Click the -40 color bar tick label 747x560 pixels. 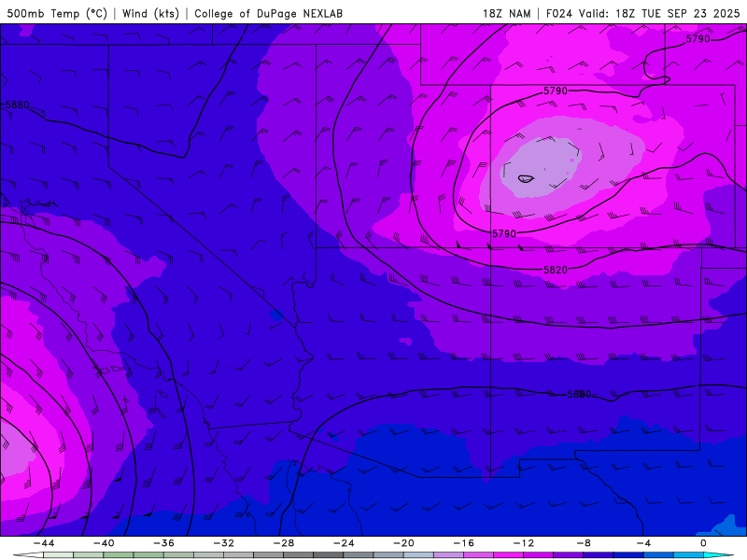(104, 543)
